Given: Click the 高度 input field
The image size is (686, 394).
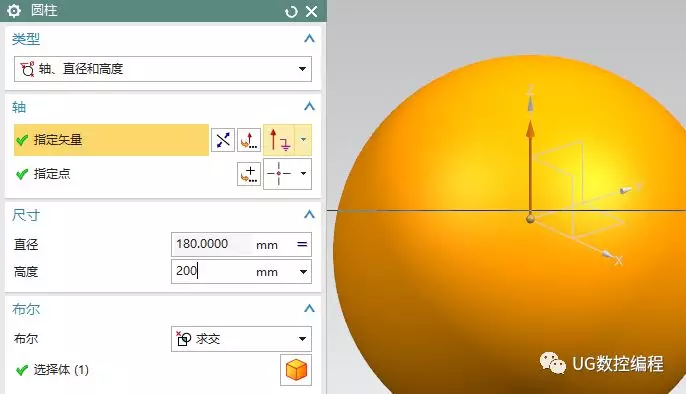Looking at the screenshot, I should [212, 272].
